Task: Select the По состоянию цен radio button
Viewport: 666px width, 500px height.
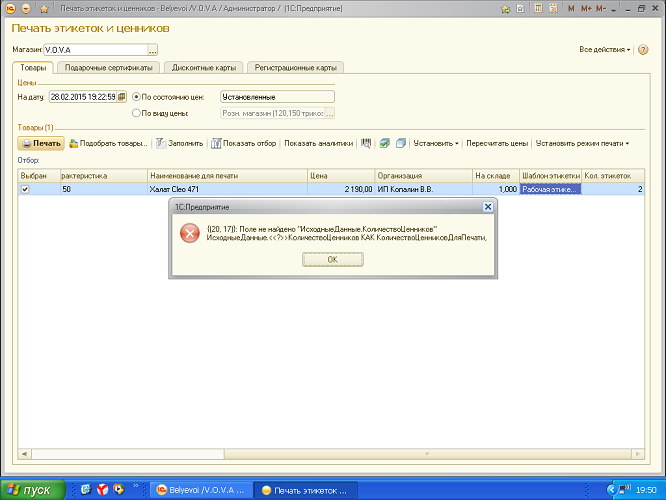Action: pyautogui.click(x=137, y=97)
